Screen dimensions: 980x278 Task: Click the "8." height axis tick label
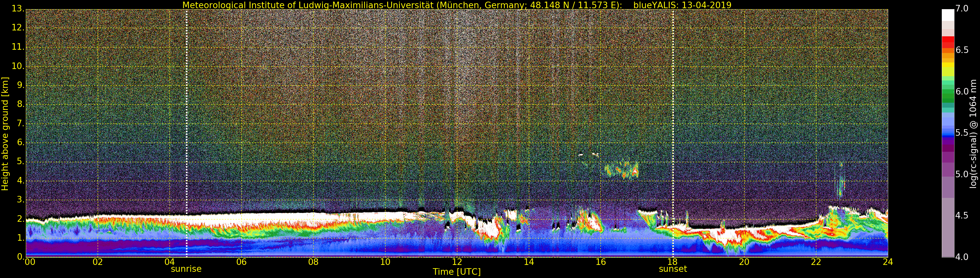point(21,104)
